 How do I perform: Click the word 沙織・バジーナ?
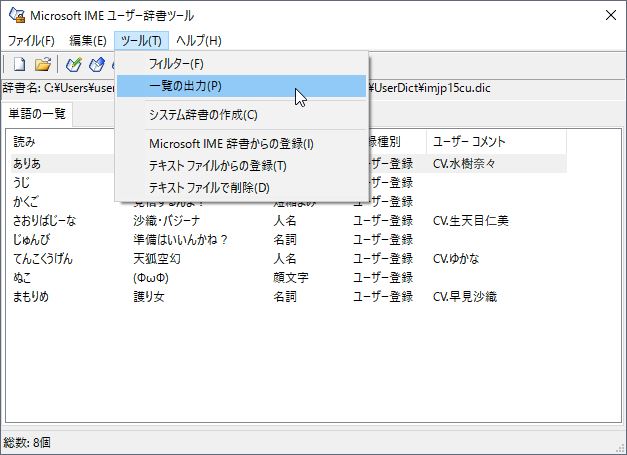pos(166,221)
